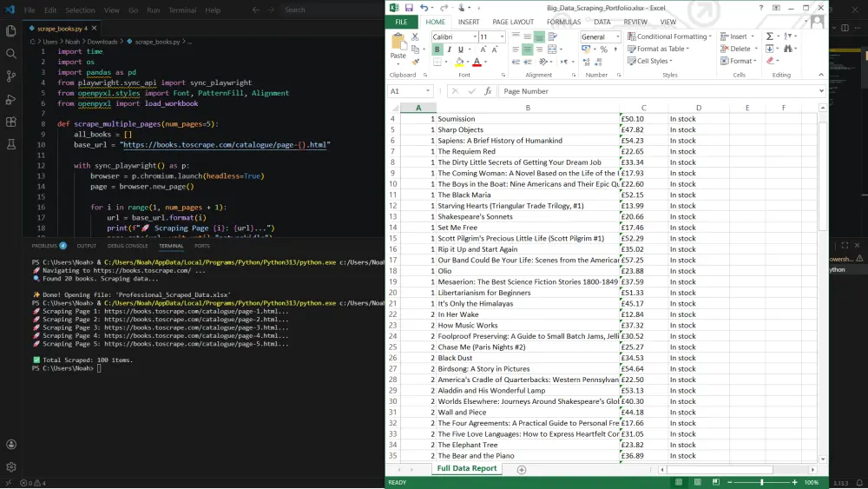The width and height of the screenshot is (868, 489).
Task: Switch to Page Layout view in status bar
Action: 698,482
